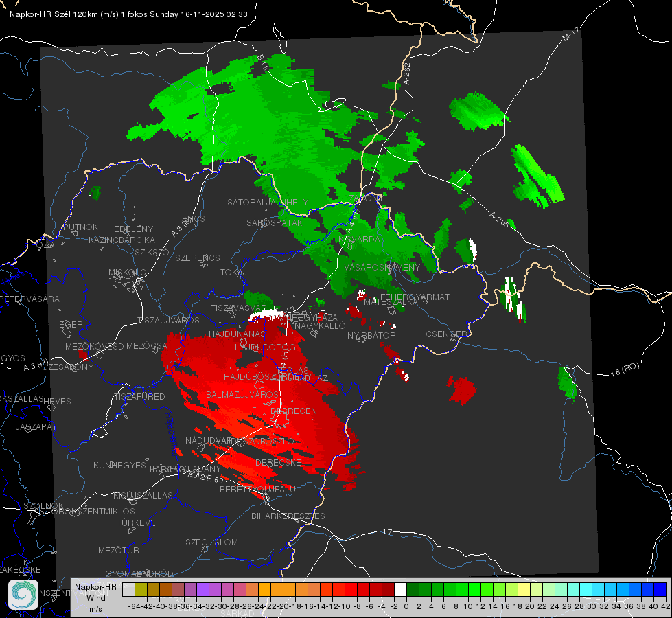The width and height of the screenshot is (672, 618).
Task: Click the KUNHEGYES town label
Action: pyautogui.click(x=119, y=466)
